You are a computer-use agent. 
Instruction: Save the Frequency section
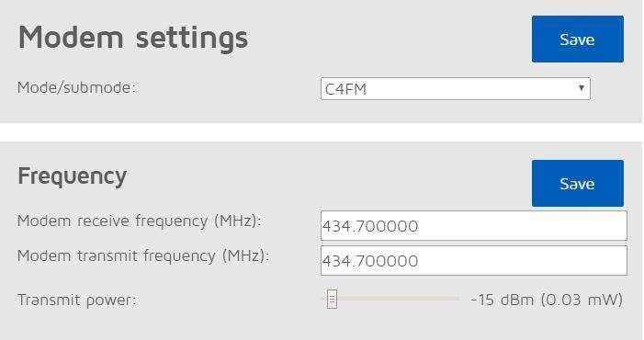point(578,184)
